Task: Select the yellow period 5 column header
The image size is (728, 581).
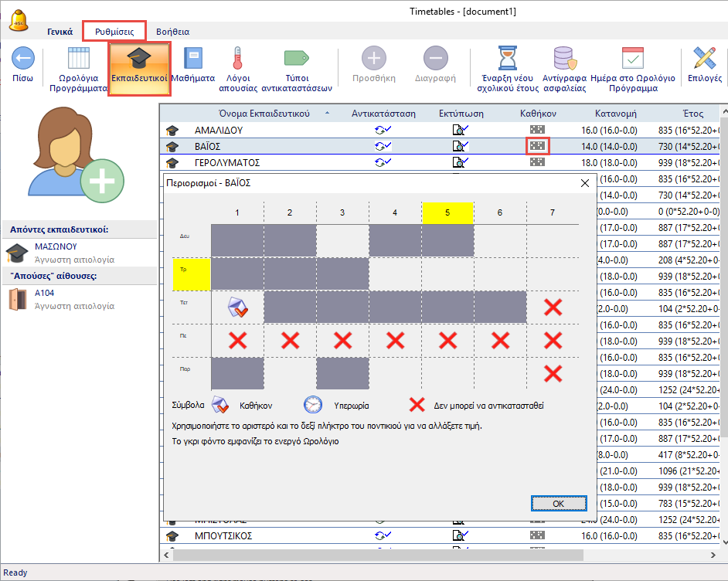Action: coord(447,213)
